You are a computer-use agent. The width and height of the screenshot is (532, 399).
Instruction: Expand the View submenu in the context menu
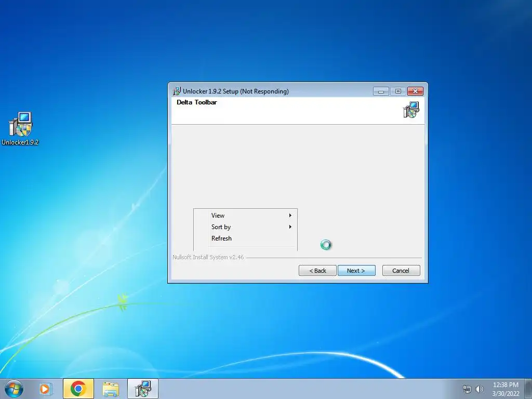[x=245, y=216]
